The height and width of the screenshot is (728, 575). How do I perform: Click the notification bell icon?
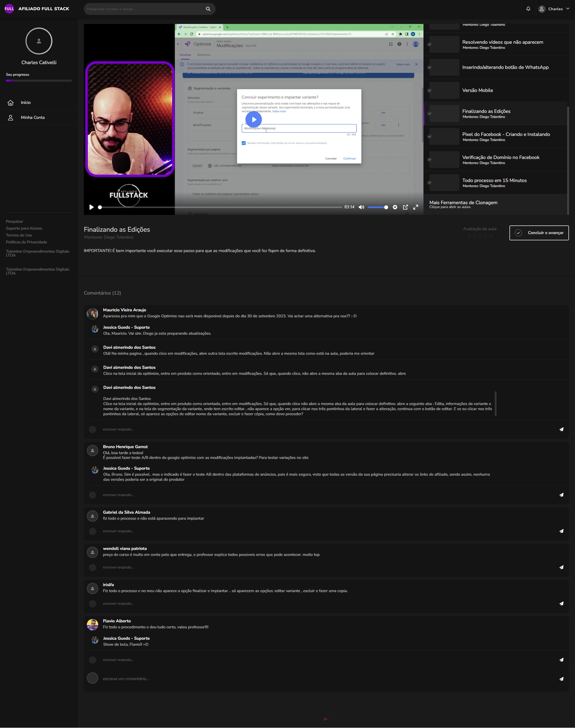pyautogui.click(x=528, y=9)
